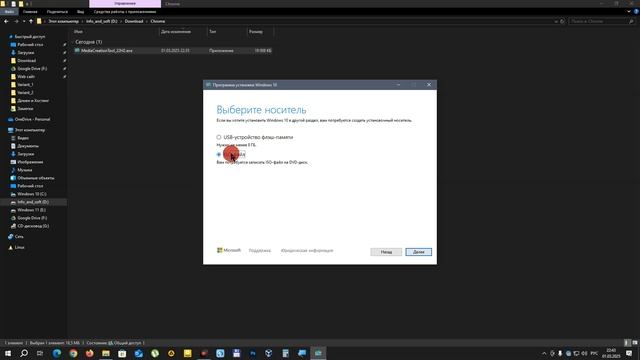Open Microsoft Store from taskbar
The width and height of the screenshot is (640, 360).
pos(122,353)
